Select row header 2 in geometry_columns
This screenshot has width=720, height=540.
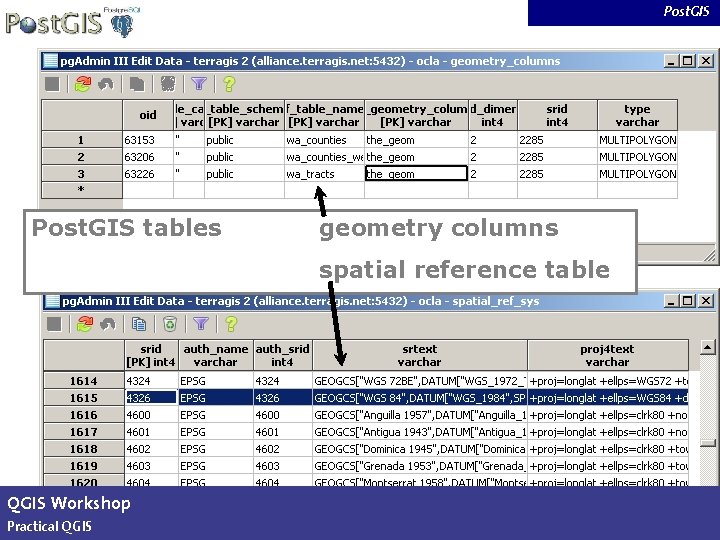click(81, 157)
